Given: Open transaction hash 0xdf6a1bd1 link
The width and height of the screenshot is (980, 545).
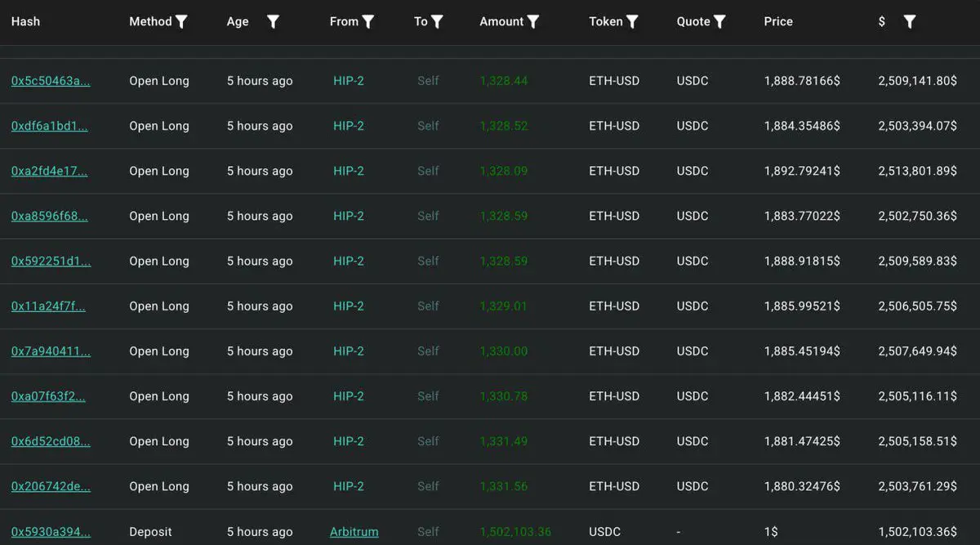Looking at the screenshot, I should tap(50, 126).
